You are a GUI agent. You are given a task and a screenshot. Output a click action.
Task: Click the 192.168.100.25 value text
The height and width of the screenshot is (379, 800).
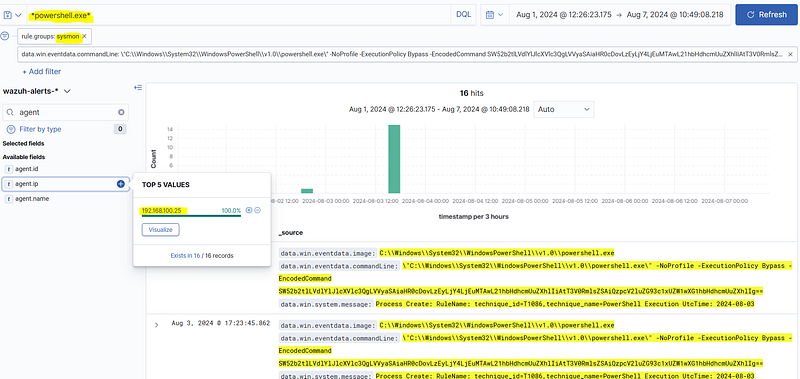162,210
